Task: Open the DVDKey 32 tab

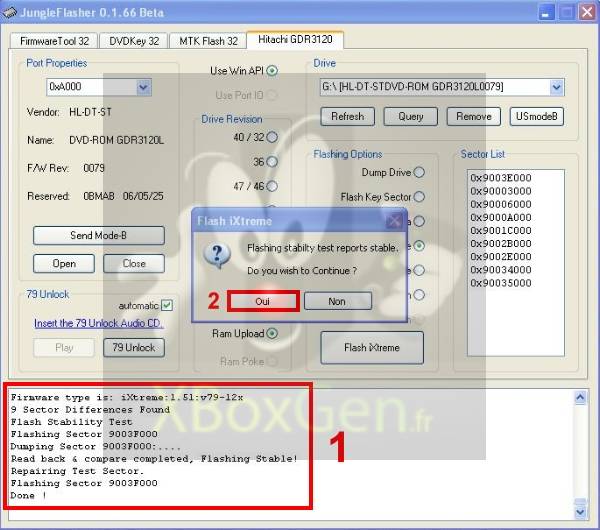Action: point(134,41)
